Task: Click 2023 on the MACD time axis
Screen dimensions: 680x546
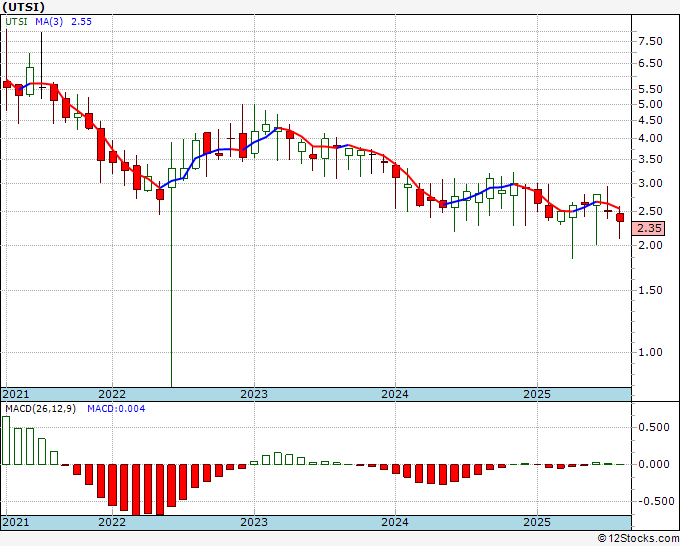Action: pyautogui.click(x=254, y=522)
